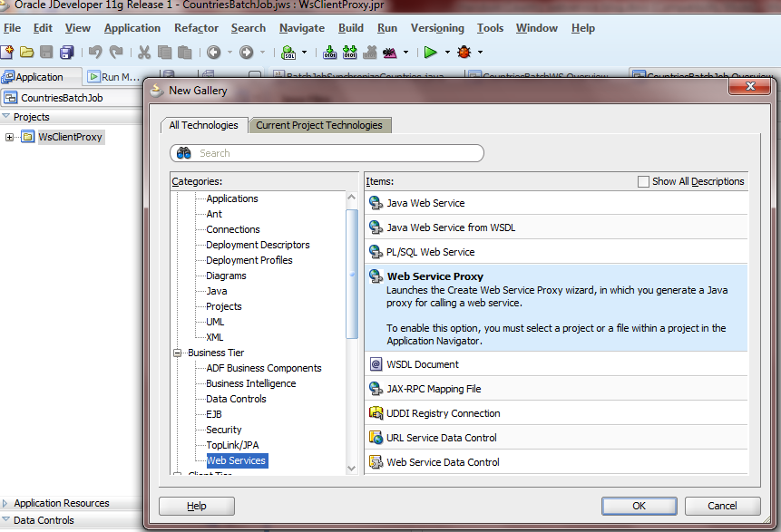Click the green Run arrow icon

(x=431, y=53)
